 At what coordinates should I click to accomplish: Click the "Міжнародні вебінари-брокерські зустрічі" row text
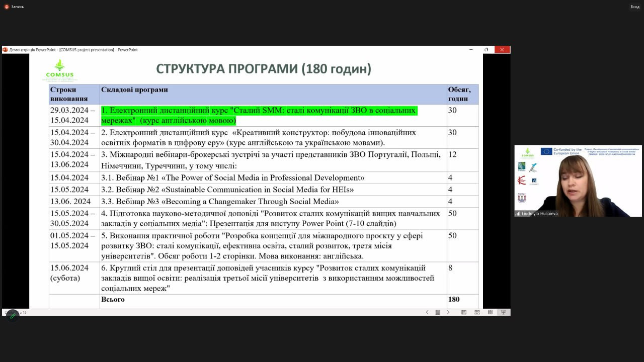pyautogui.click(x=271, y=159)
